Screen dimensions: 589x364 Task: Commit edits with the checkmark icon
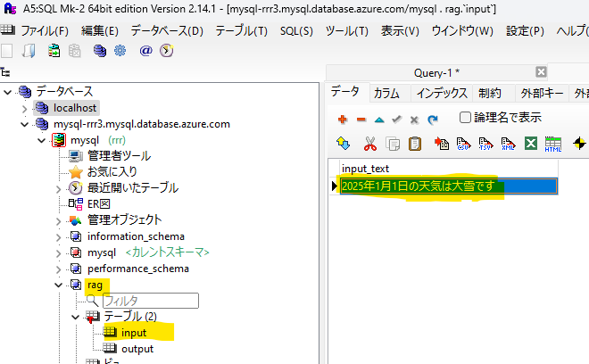(396, 120)
